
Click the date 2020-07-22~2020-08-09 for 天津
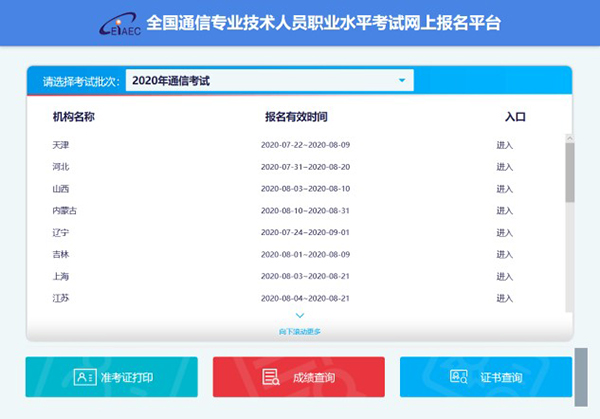(305, 145)
